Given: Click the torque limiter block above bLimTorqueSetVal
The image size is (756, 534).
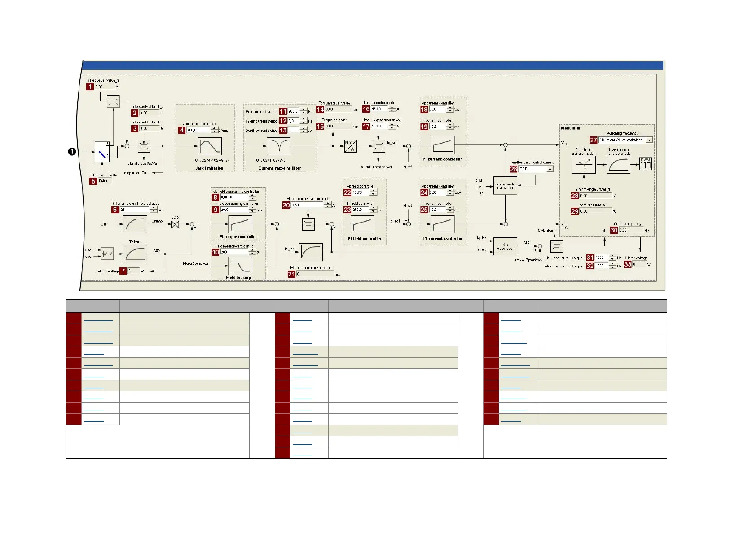Looking at the screenshot, I should [144, 146].
